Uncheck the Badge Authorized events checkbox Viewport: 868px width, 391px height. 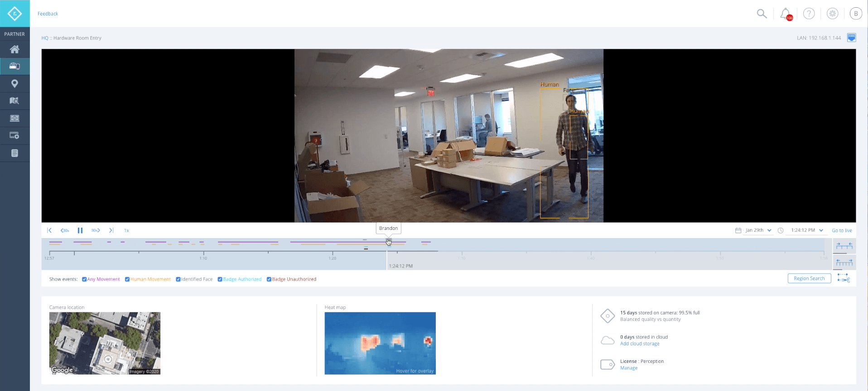220,279
